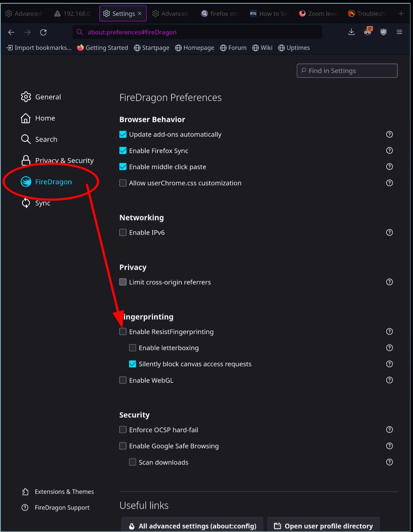This screenshot has width=413, height=532.
Task: Check Scan downloads
Action: point(133,462)
